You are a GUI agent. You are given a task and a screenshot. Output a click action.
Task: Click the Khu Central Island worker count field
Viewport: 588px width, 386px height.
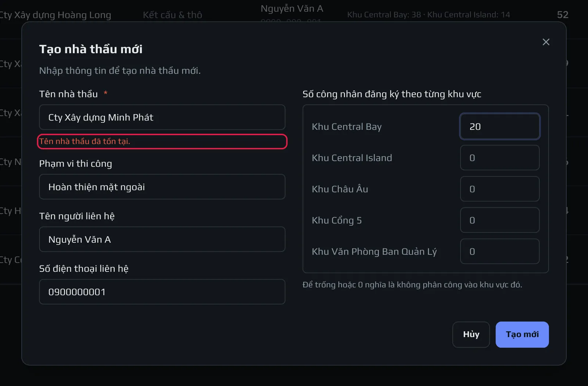pos(500,158)
